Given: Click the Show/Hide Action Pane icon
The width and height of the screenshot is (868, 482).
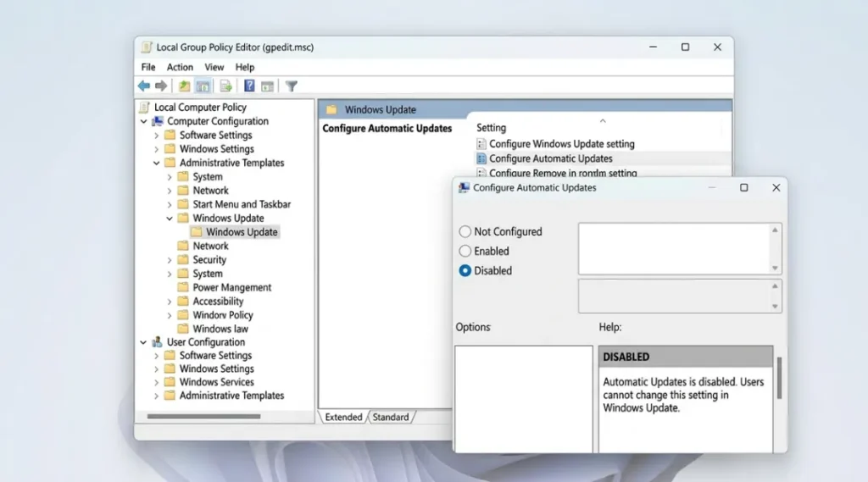Looking at the screenshot, I should point(267,86).
